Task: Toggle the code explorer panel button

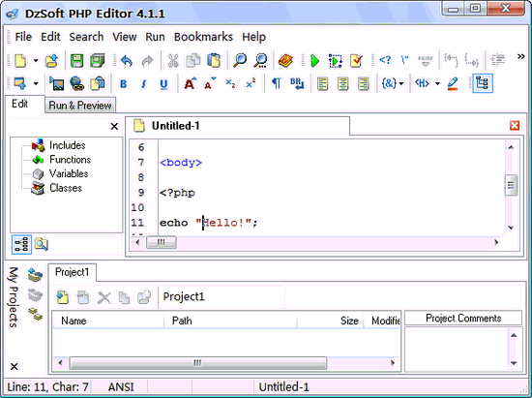Action: [x=482, y=83]
